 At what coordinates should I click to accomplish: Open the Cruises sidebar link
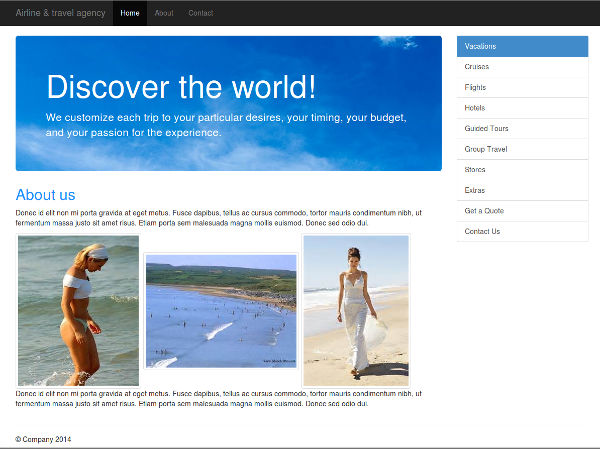pyautogui.click(x=522, y=67)
